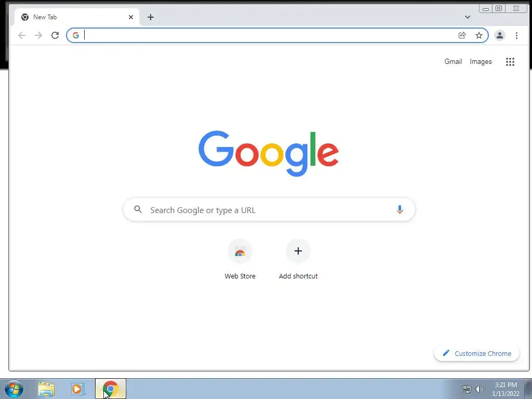Click Show desktop strip at taskbar end
Image resolution: width=532 pixels, height=399 pixels.
[528, 389]
